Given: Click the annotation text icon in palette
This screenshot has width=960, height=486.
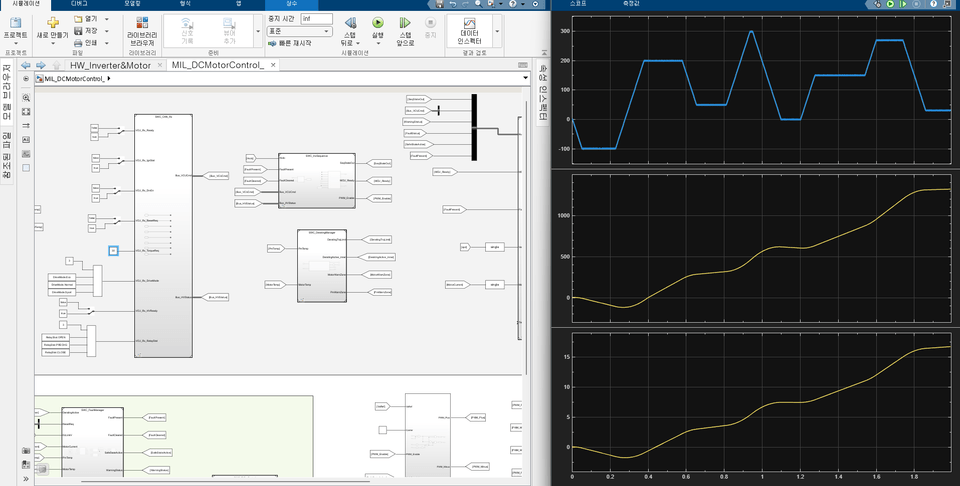Looking at the screenshot, I should (26, 140).
